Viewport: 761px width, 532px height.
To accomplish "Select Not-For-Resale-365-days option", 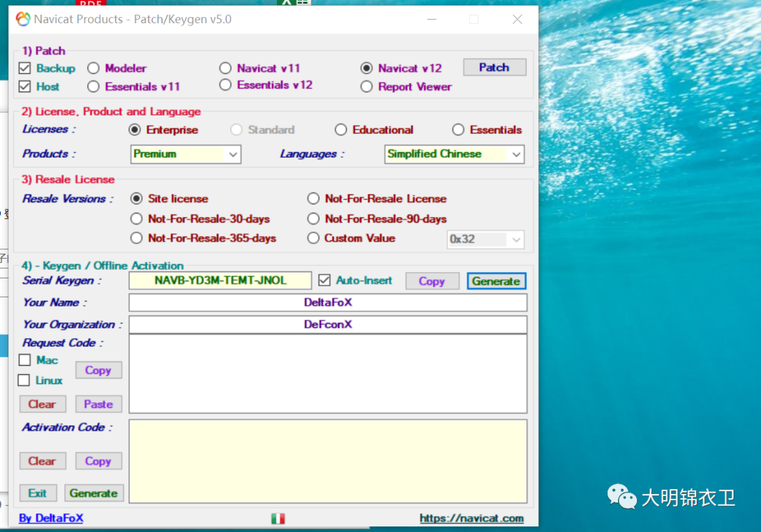I will (x=137, y=238).
